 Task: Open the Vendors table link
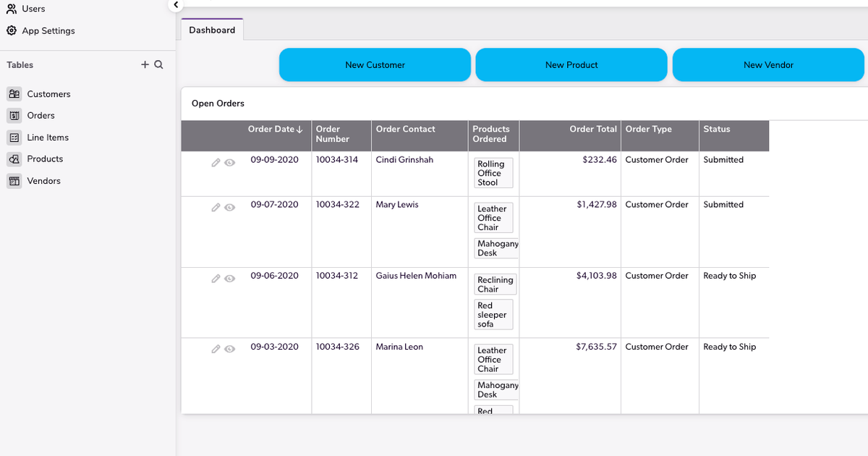pyautogui.click(x=43, y=181)
